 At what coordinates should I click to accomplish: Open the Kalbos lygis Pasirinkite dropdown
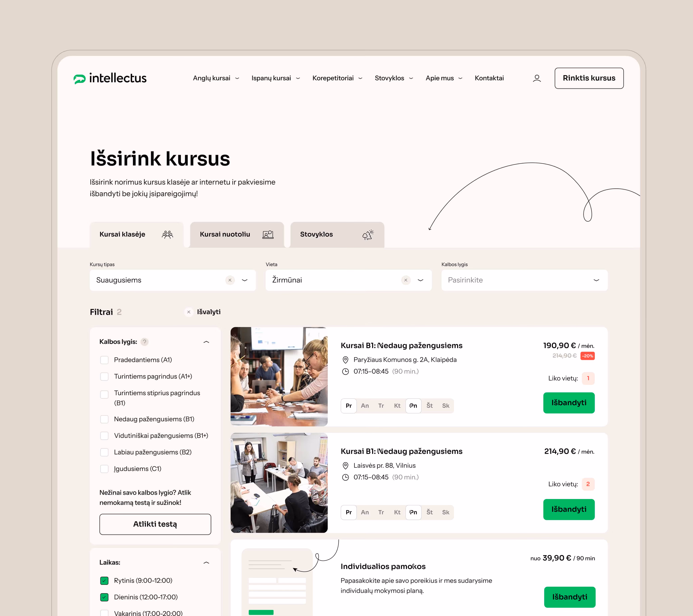[x=524, y=280]
